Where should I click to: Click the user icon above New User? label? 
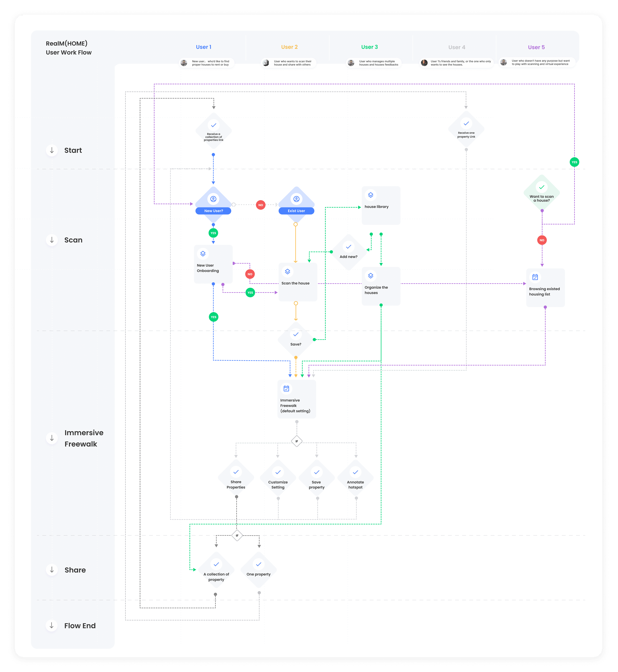213,199
